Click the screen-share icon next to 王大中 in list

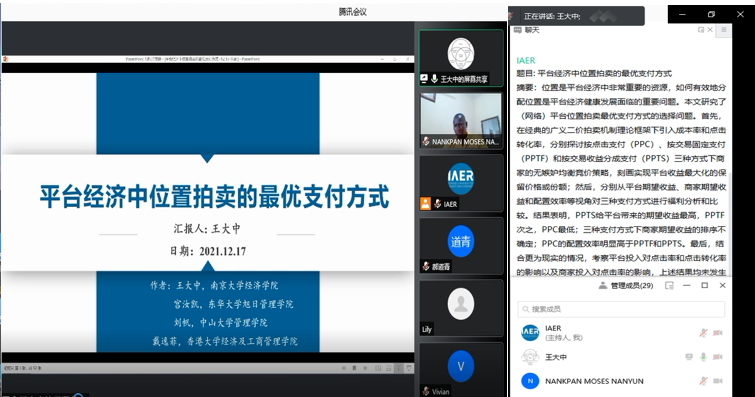click(689, 357)
